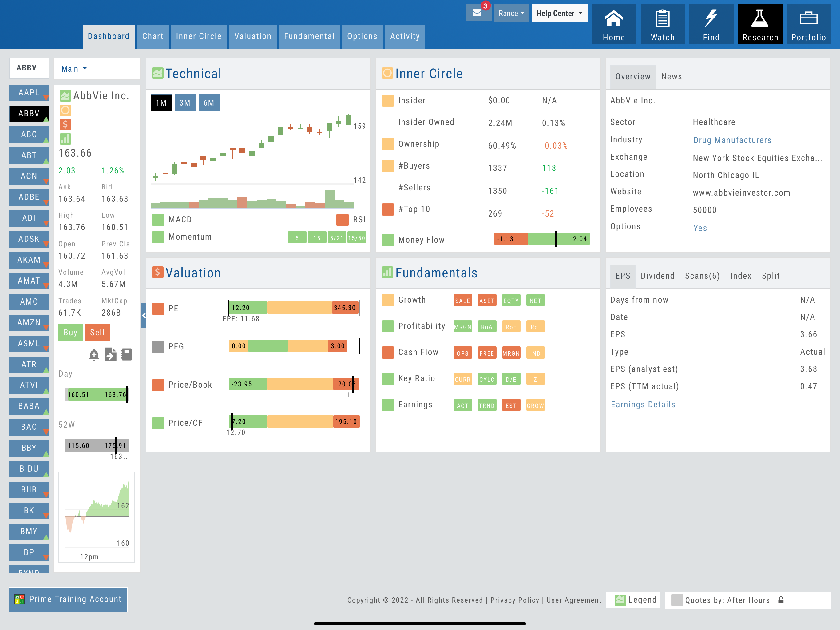Screen dimensions: 840x630
Task: Open the User Agreement link
Action: click(x=574, y=600)
